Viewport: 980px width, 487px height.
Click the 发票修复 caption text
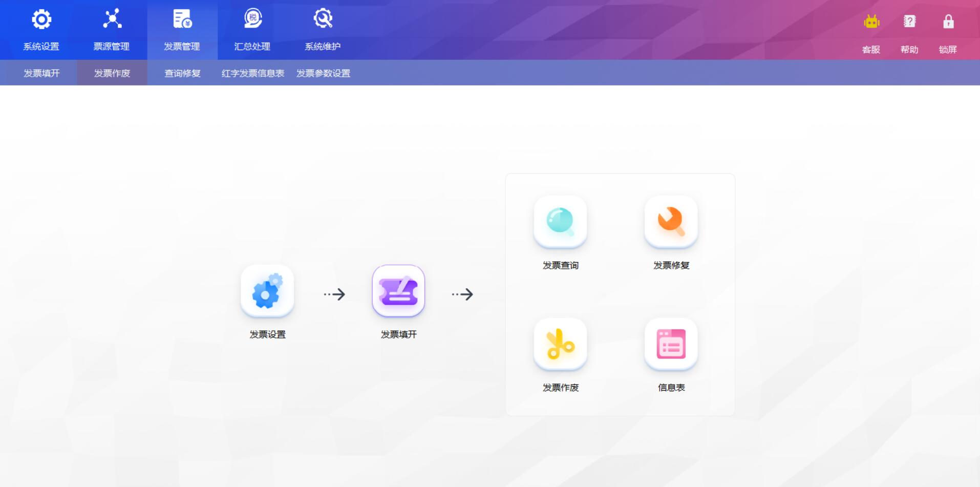(671, 265)
